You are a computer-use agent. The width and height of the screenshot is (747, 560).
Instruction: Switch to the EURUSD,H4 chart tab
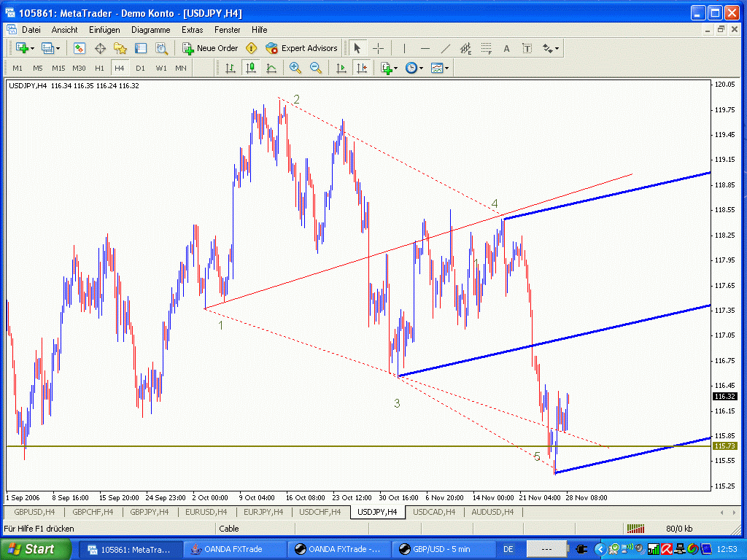point(206,512)
